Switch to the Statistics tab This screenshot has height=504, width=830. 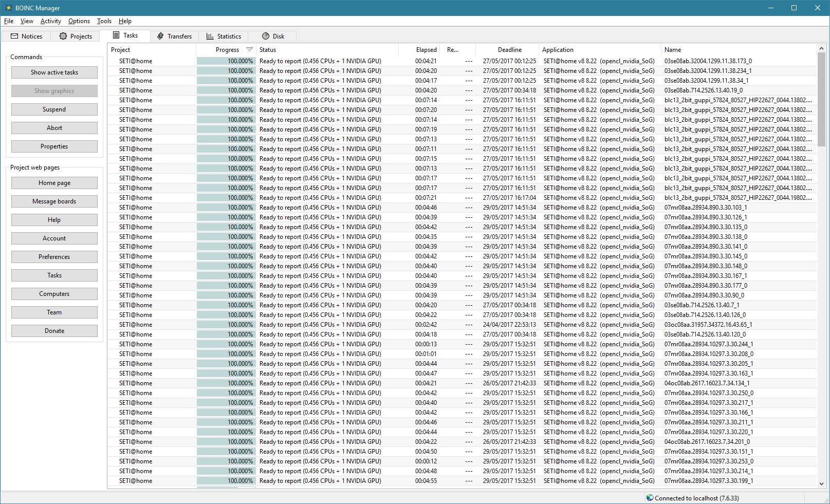(x=224, y=36)
